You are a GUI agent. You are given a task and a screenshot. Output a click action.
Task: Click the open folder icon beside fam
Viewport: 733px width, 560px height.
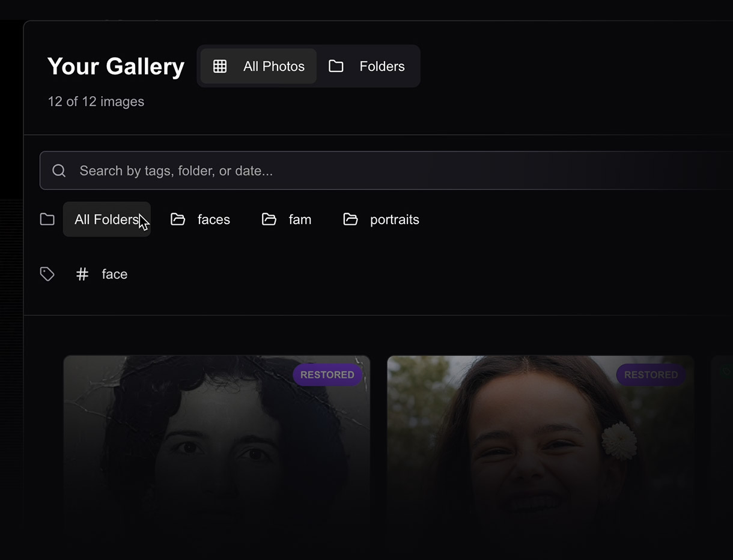coord(269,219)
